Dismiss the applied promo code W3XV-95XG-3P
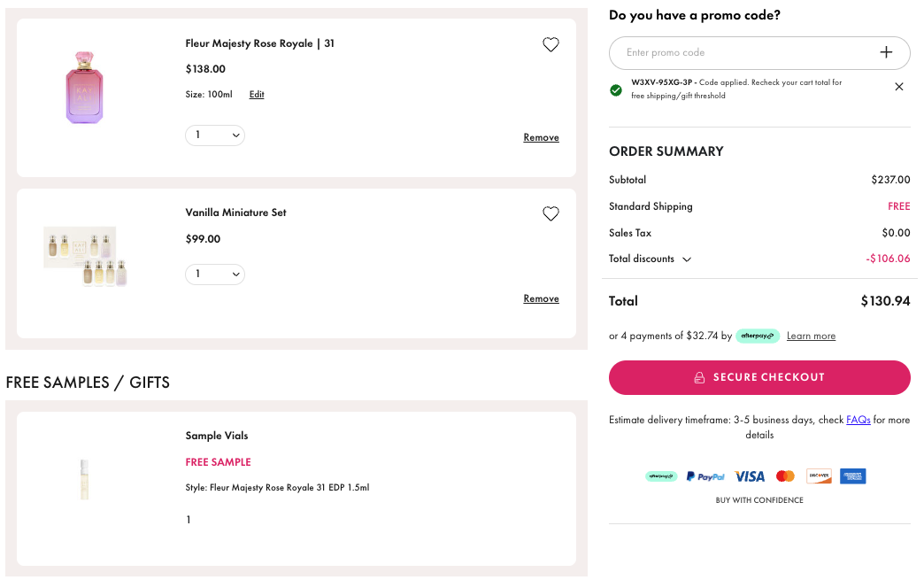 pos(899,87)
